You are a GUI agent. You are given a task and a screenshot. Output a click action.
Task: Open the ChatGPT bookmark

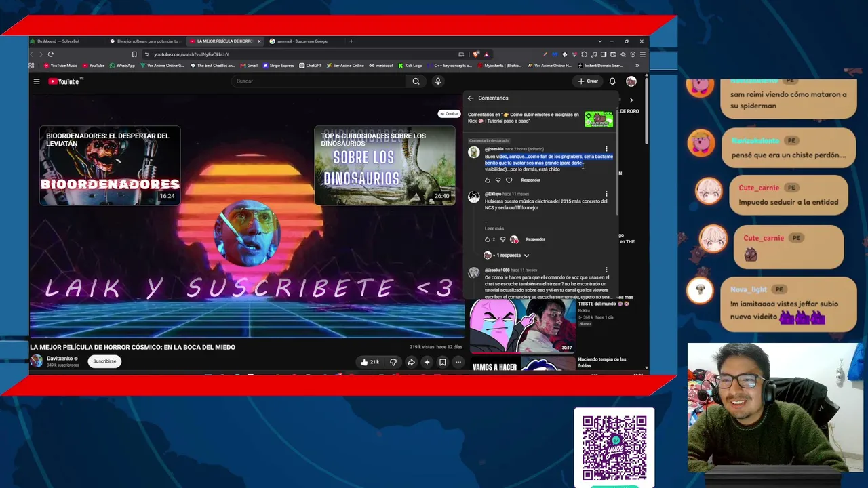311,66
